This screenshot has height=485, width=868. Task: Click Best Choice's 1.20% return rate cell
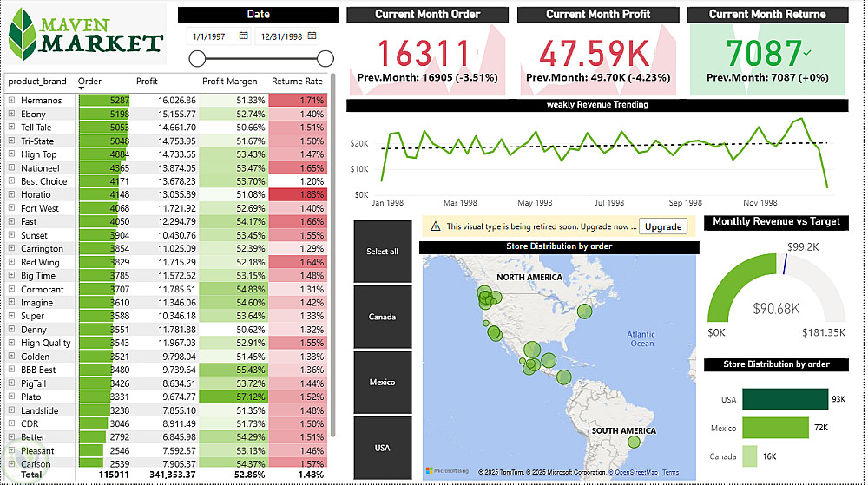298,180
